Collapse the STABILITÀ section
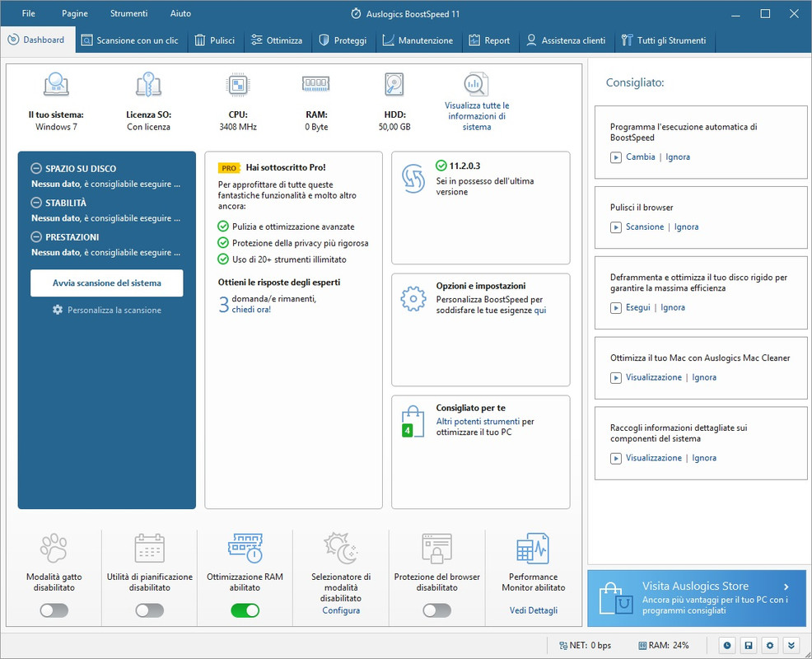Image resolution: width=812 pixels, height=659 pixels. tap(36, 203)
